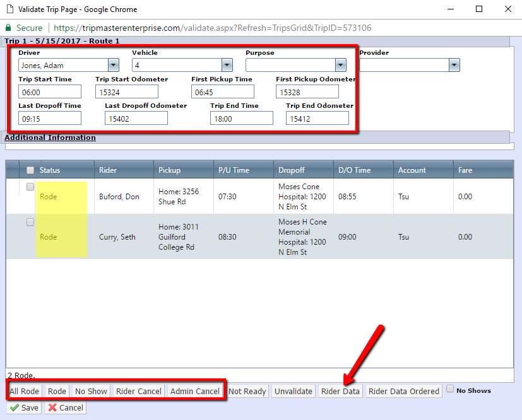Open Rider Data button
The height and width of the screenshot is (420, 522).
click(x=340, y=391)
